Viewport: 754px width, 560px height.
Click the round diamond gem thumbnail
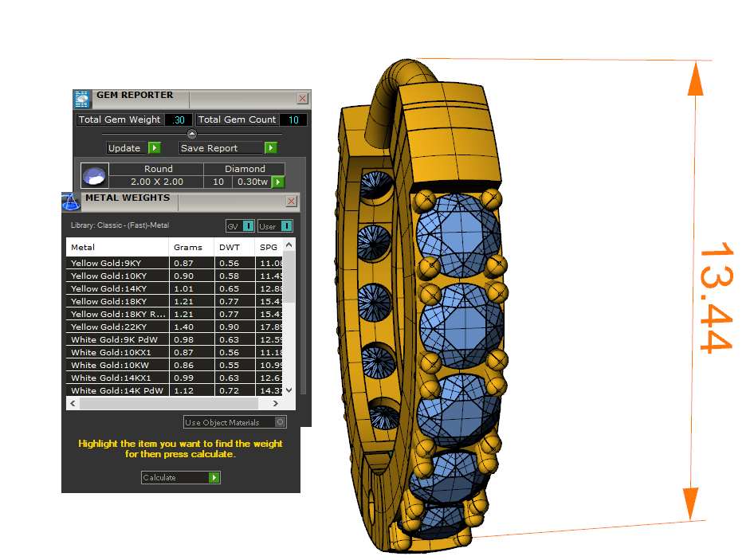[95, 175]
